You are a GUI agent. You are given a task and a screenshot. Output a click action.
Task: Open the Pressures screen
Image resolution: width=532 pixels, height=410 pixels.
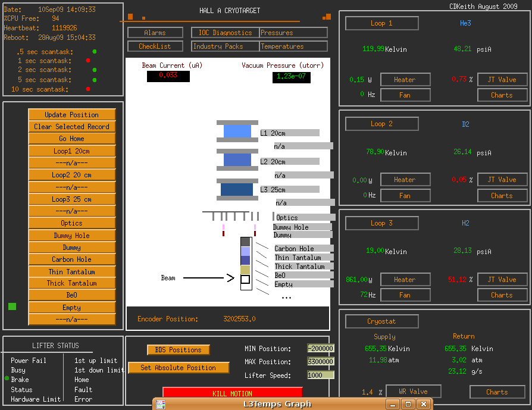293,33
